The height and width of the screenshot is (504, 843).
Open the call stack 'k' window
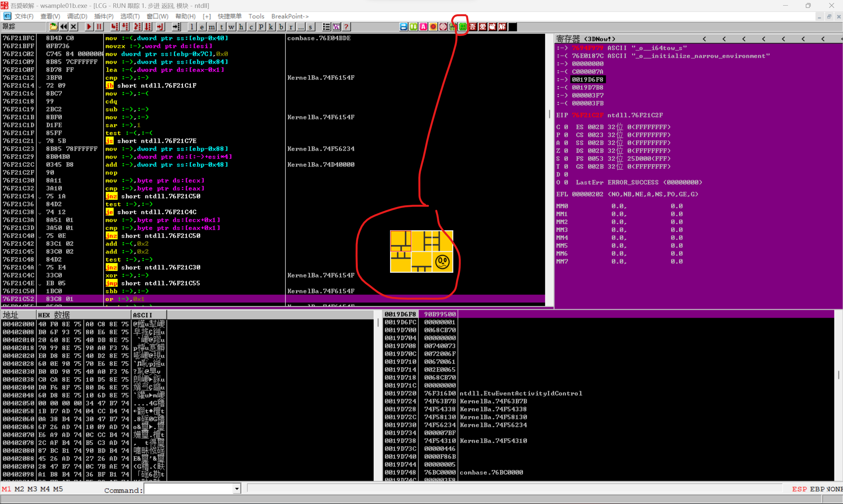tap(271, 27)
